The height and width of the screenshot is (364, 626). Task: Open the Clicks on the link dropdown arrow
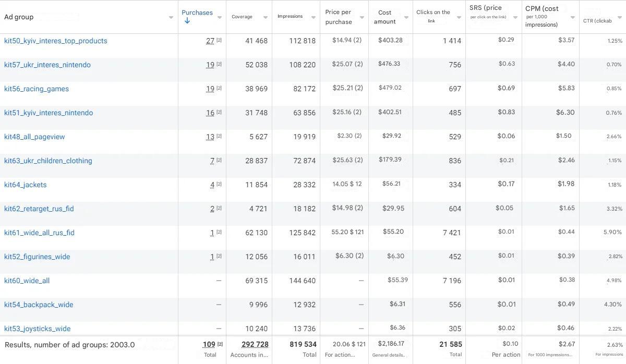tap(459, 17)
